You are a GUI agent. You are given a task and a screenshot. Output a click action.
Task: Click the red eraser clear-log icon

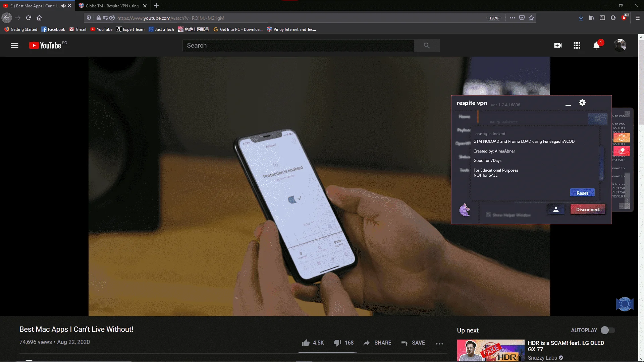pos(622,151)
